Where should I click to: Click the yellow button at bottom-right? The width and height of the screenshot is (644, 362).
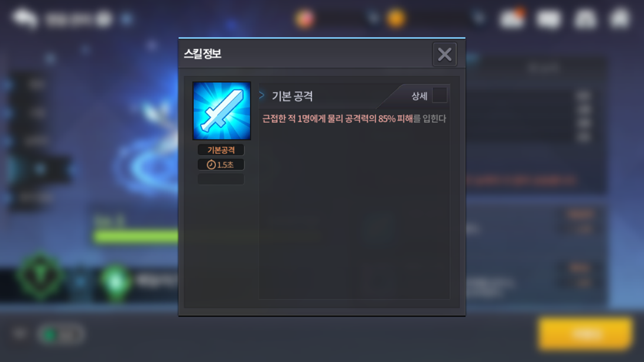click(x=585, y=334)
